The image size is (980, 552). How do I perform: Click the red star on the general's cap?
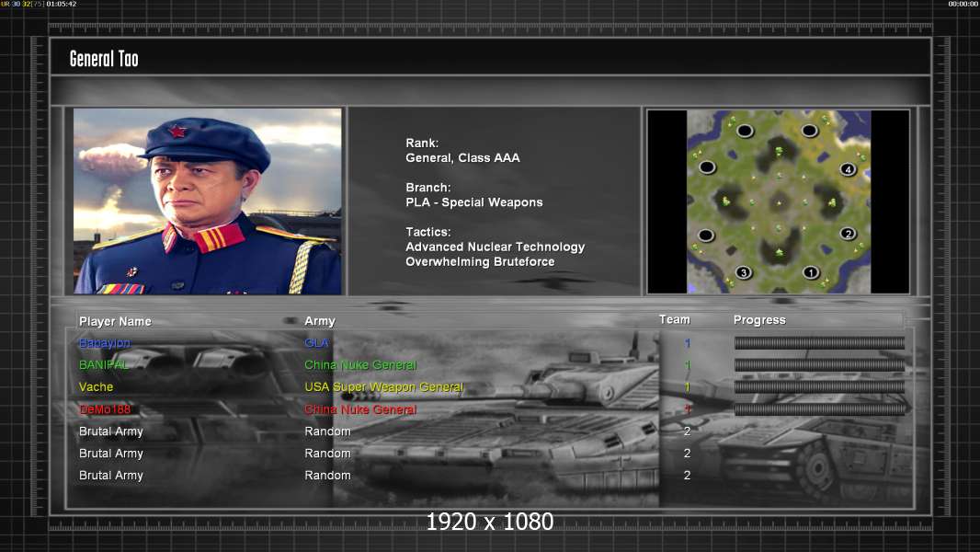(177, 131)
